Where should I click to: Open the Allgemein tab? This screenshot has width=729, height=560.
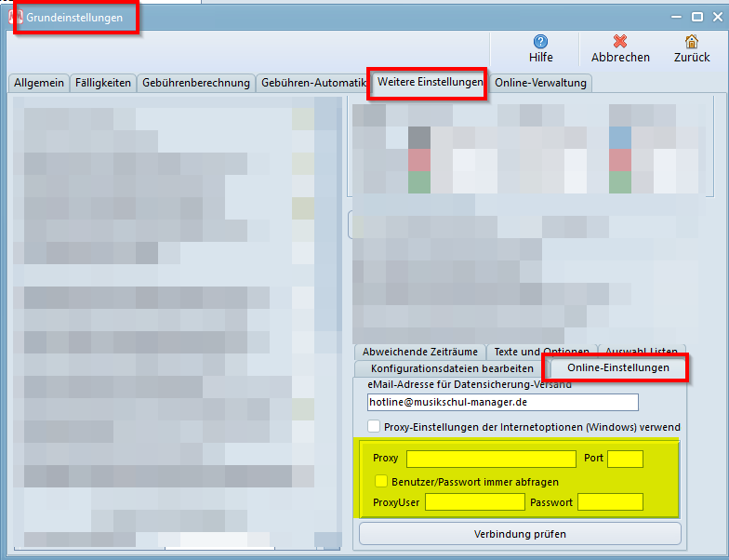(39, 83)
